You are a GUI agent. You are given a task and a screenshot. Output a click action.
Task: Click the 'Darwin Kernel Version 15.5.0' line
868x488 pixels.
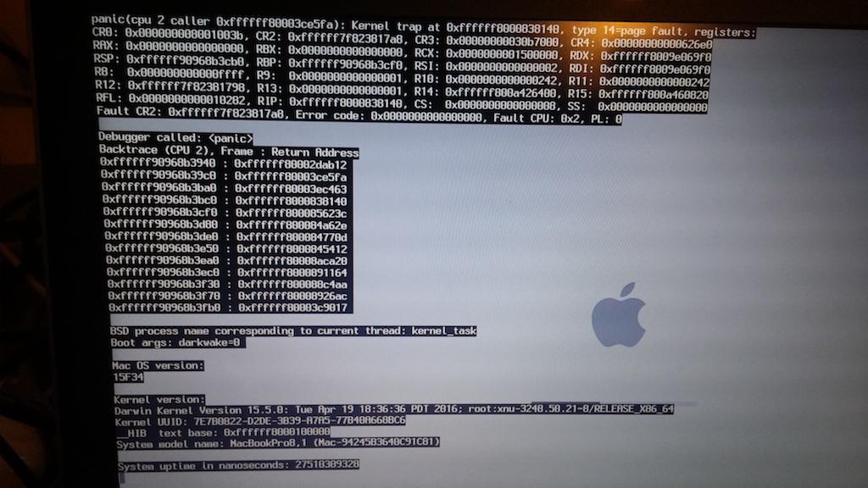tap(394, 409)
